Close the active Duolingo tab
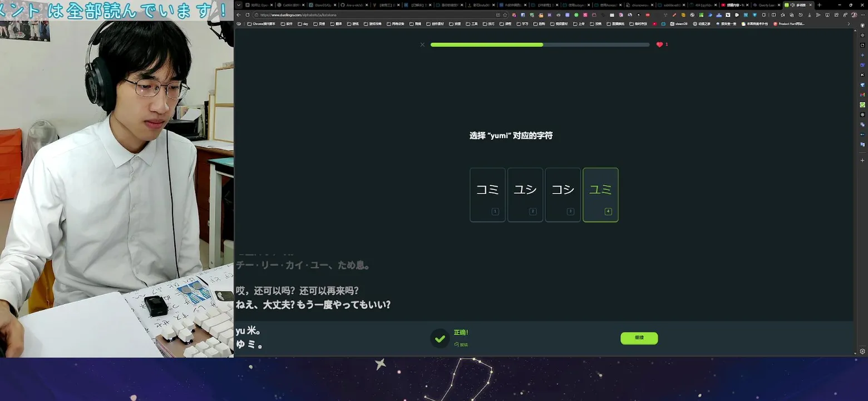Viewport: 868px width, 401px height. [810, 5]
